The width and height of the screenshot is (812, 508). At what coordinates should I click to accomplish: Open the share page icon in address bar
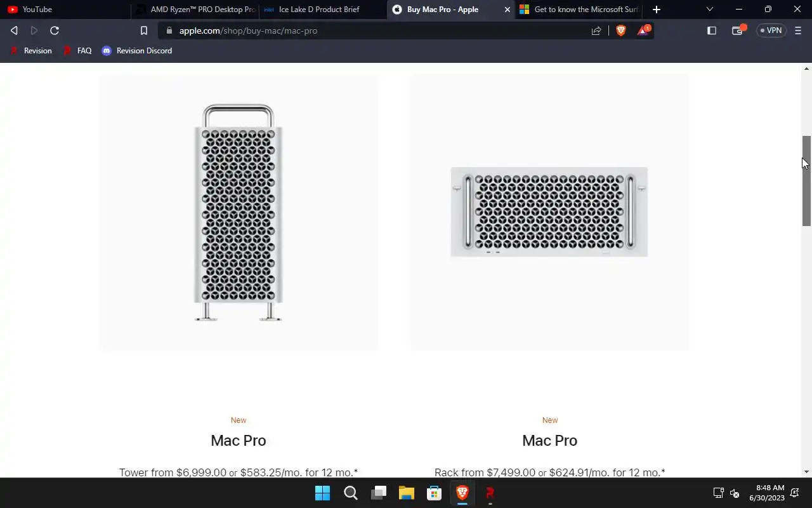[596, 30]
